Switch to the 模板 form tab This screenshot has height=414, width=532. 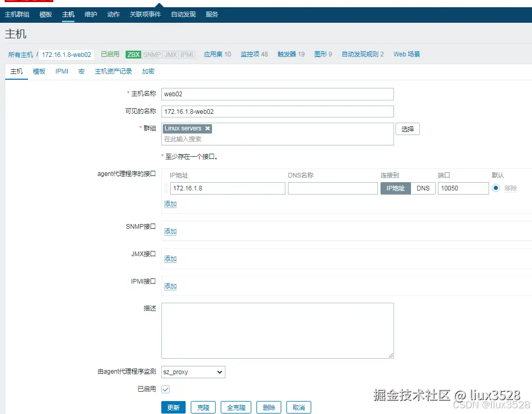[x=39, y=71]
